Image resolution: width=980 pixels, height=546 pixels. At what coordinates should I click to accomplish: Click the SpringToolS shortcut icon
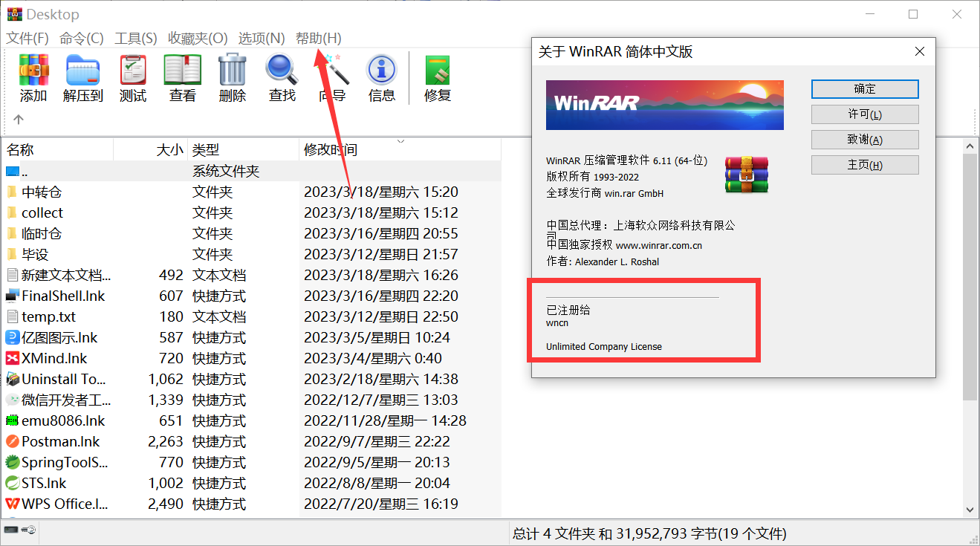[x=12, y=462]
